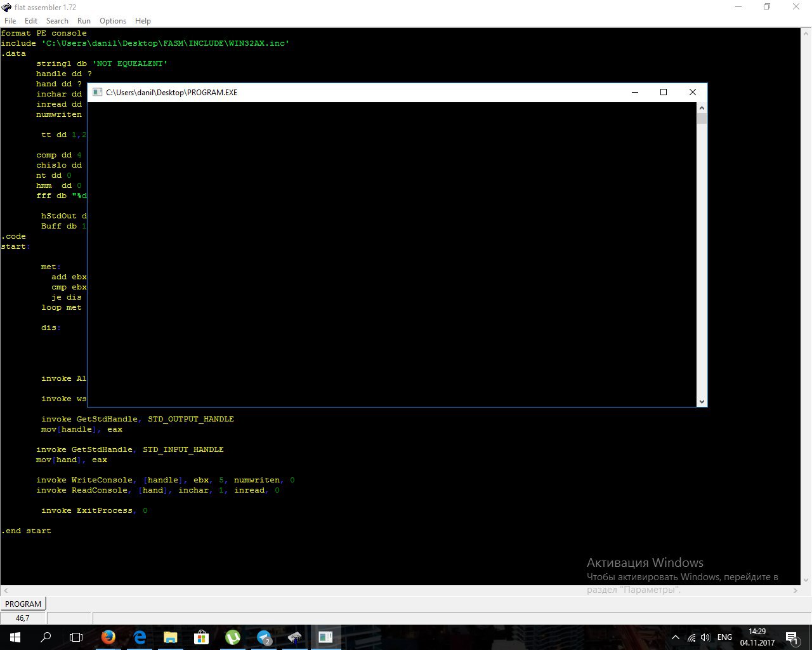
Task: Click the include WIN32AX.inc path line
Action: [x=145, y=43]
